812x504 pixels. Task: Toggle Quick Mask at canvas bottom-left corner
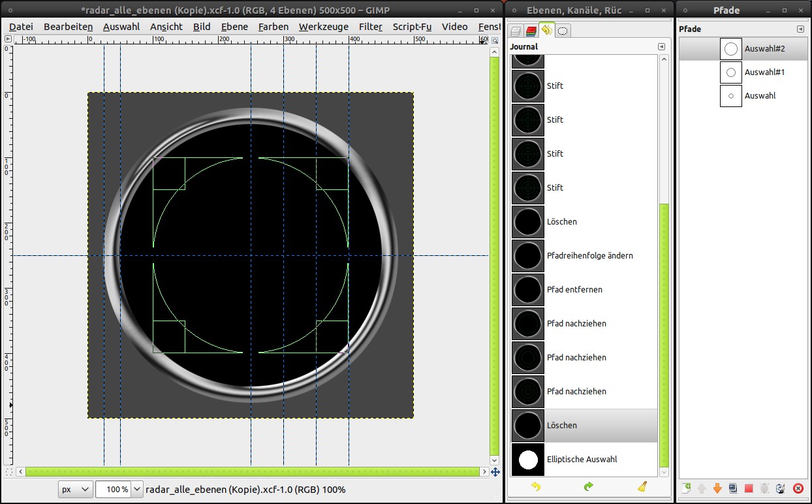pos(8,471)
